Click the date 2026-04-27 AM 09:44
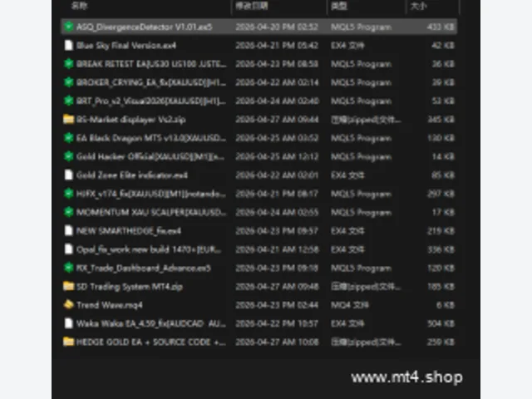Image resolution: width=532 pixels, height=399 pixels. pos(277,120)
